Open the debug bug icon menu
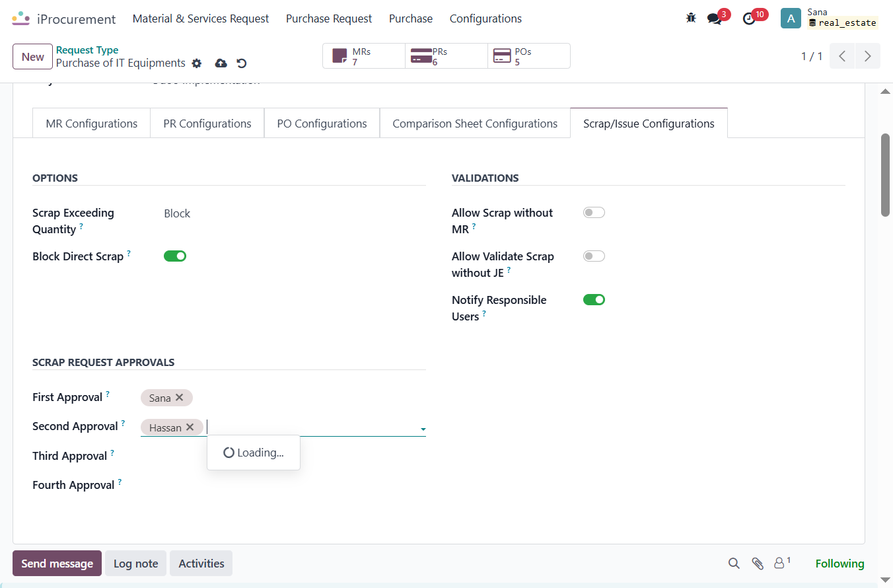Viewport: 893px width, 588px height. 691,18
